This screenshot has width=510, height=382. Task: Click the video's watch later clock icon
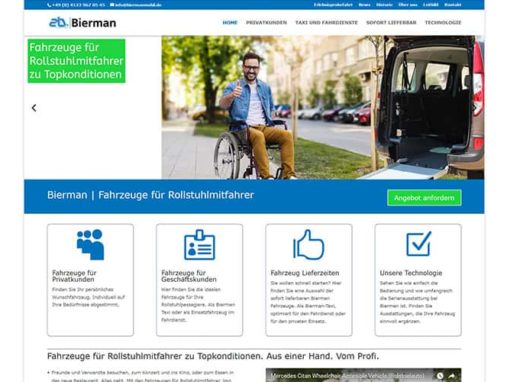point(440,376)
